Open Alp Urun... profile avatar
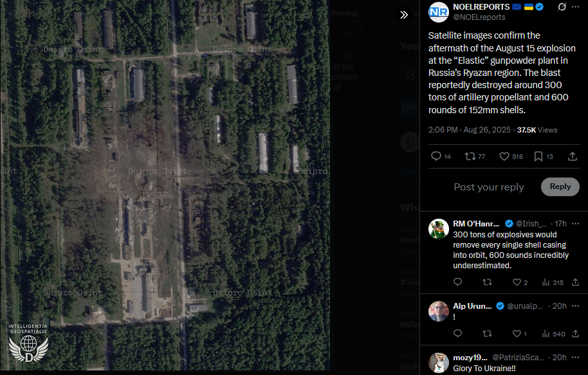588x375 pixels. point(438,311)
